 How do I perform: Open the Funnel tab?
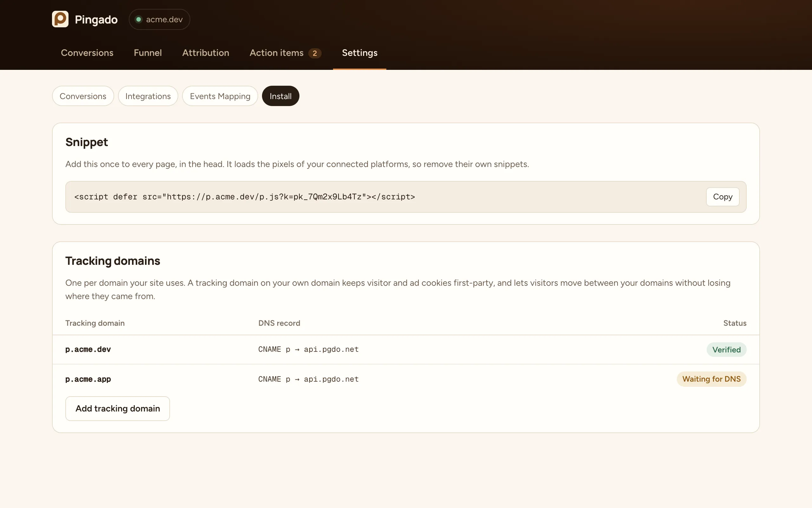click(x=147, y=53)
